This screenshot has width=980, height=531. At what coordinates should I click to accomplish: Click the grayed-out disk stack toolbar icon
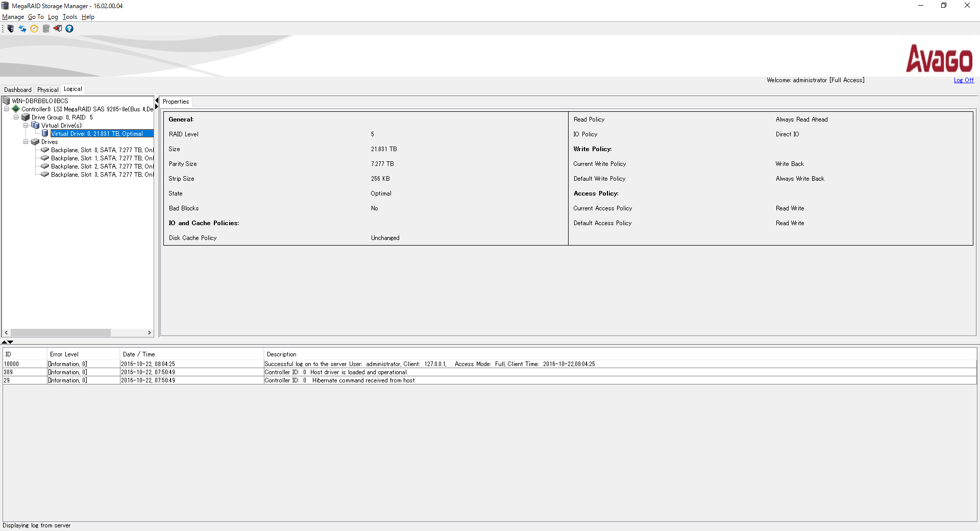[x=46, y=29]
